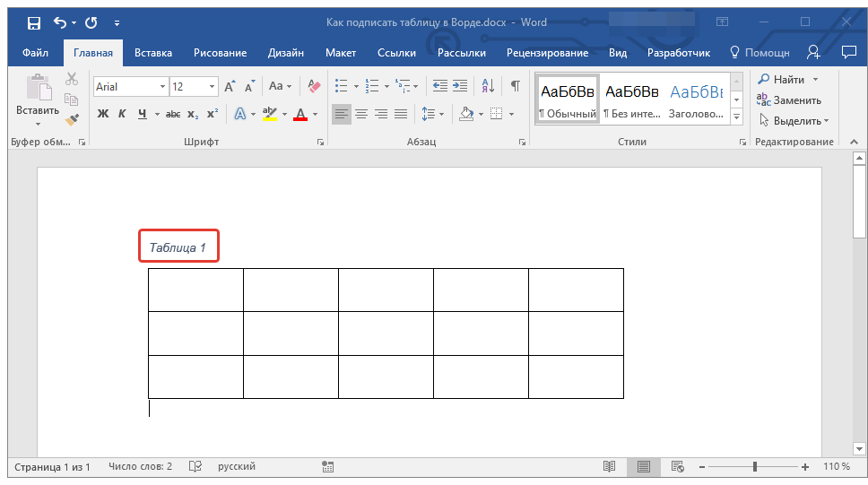
Task: Click the Cut scissors icon
Action: point(73,80)
